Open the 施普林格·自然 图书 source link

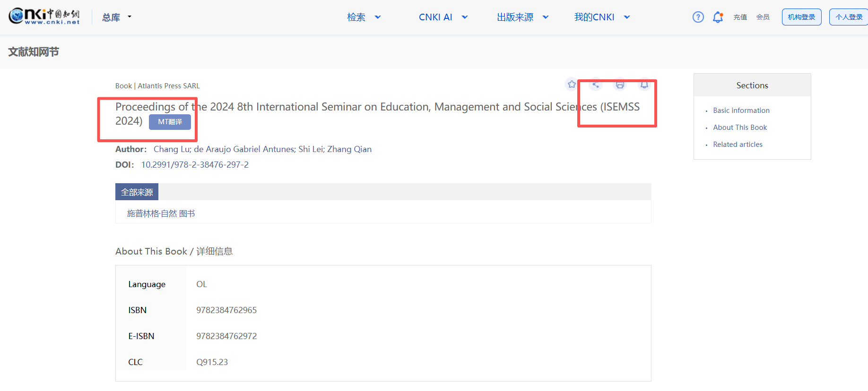[x=161, y=213]
